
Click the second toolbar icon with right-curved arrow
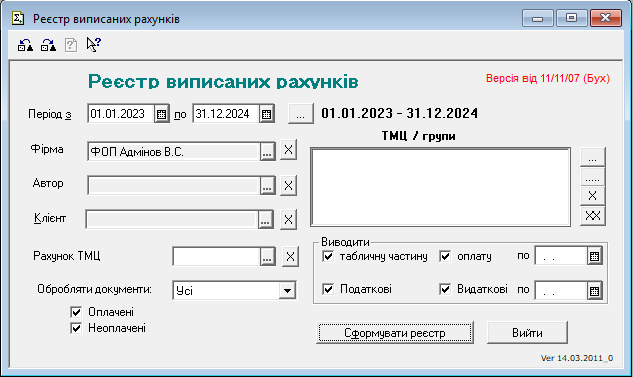(x=48, y=45)
